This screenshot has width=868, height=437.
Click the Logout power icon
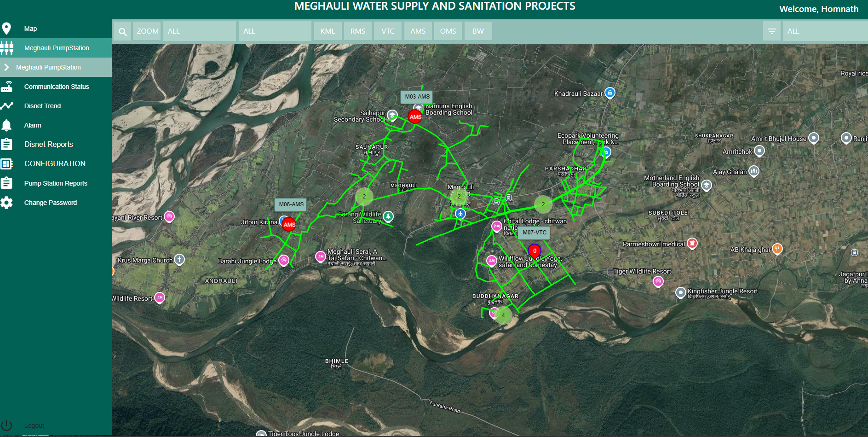(x=7, y=425)
